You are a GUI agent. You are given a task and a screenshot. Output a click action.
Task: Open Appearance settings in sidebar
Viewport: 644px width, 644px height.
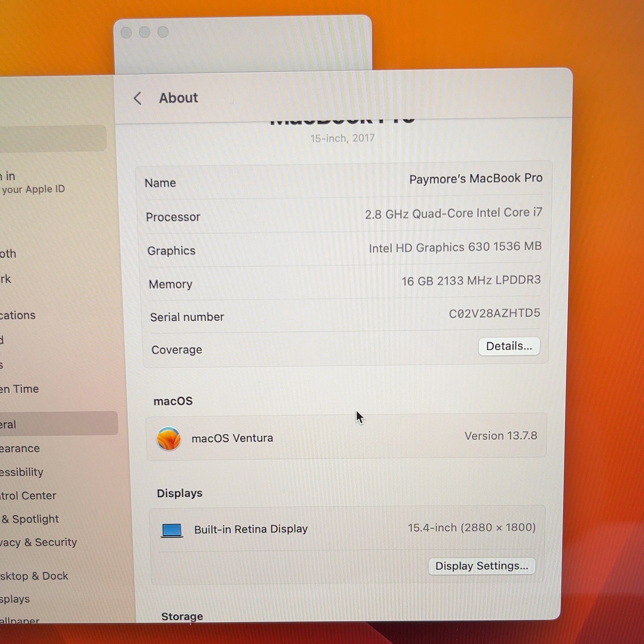20,448
